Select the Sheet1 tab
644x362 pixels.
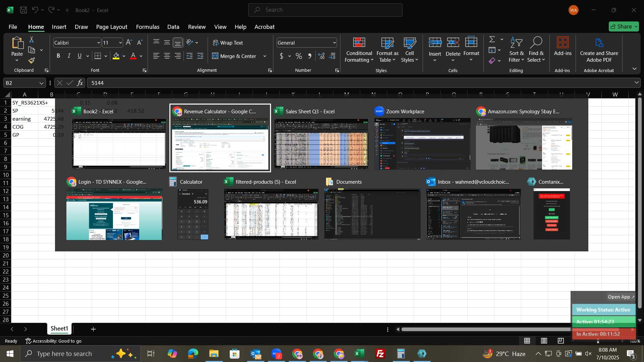(59, 329)
